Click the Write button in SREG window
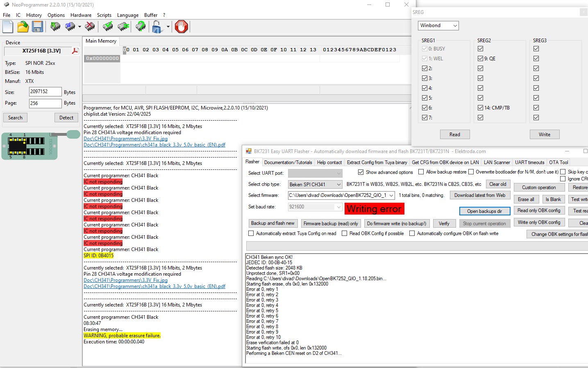Viewport: 588px width, 368px height. click(545, 135)
